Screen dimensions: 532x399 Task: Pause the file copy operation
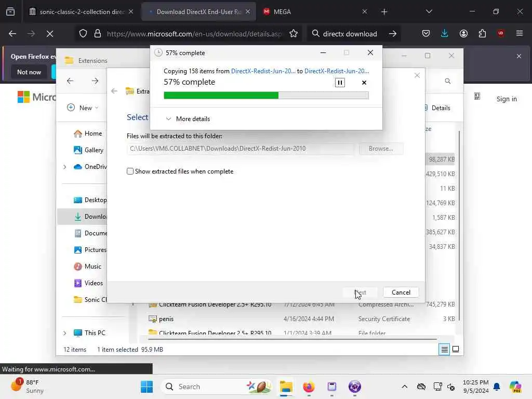[340, 83]
